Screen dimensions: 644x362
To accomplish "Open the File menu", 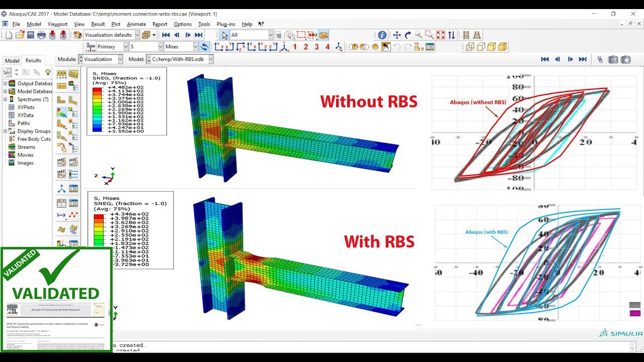I will click(16, 24).
